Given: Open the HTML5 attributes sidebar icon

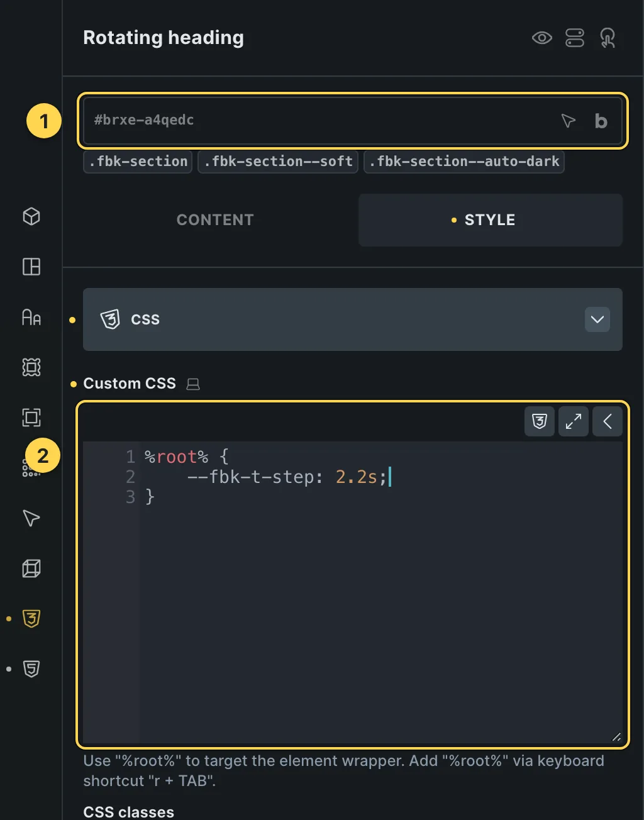Looking at the screenshot, I should pyautogui.click(x=31, y=669).
